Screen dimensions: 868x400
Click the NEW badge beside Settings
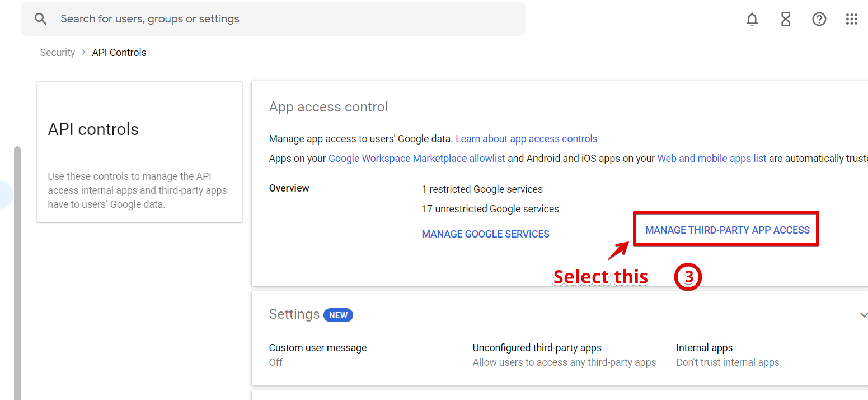click(338, 315)
